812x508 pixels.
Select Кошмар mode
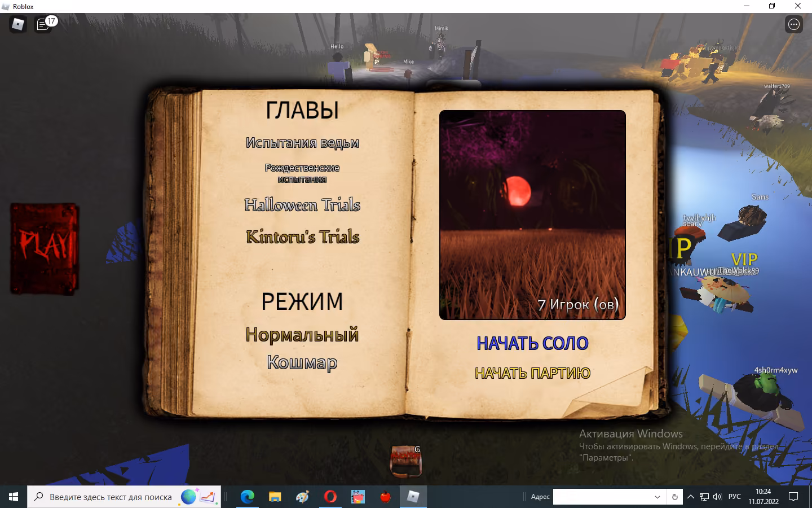click(302, 362)
